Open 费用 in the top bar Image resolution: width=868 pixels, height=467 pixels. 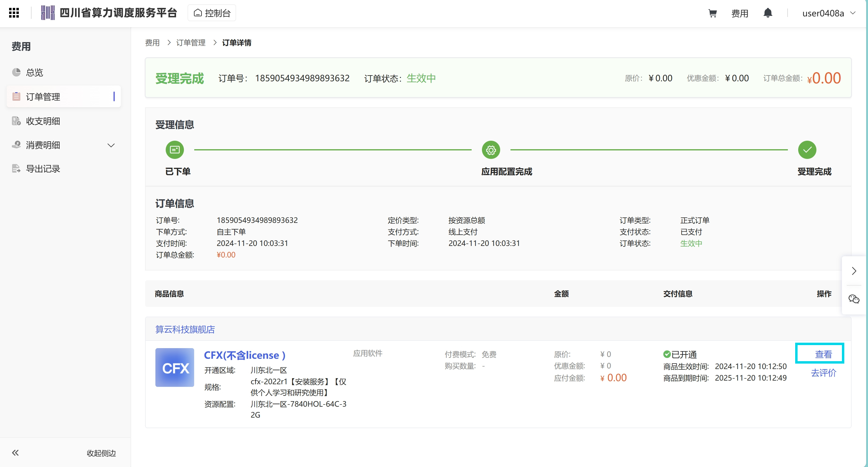pyautogui.click(x=740, y=13)
